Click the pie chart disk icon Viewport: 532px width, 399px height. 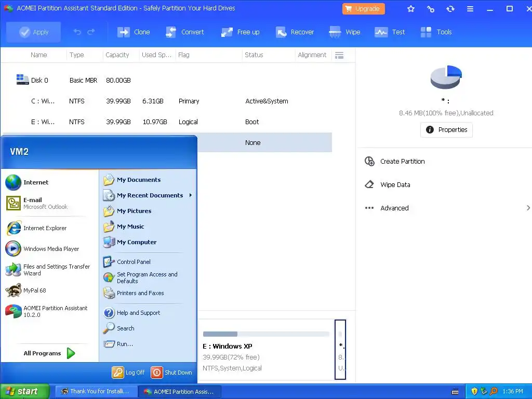446,77
